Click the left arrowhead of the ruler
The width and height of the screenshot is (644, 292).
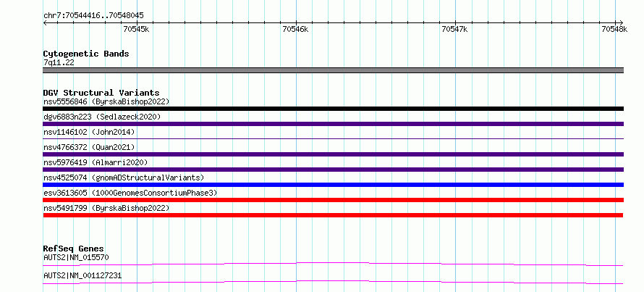[x=45, y=22]
